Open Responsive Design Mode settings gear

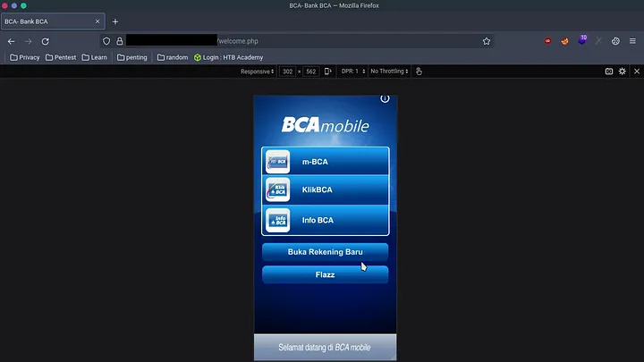coord(623,72)
